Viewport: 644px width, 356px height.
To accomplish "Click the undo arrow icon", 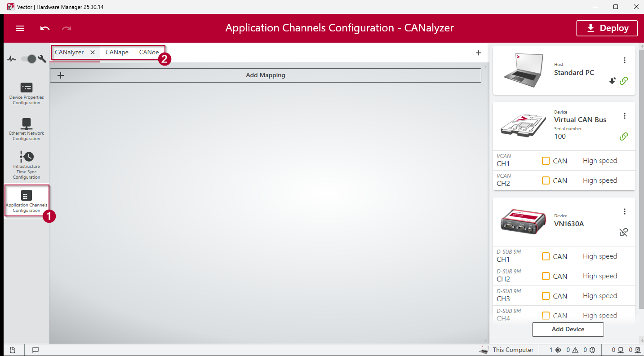I will [45, 28].
